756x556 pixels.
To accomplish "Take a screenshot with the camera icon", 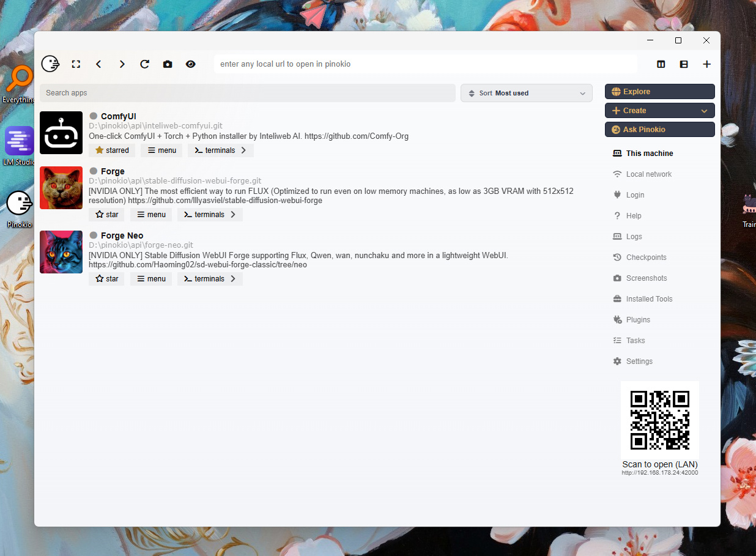I will tap(168, 64).
